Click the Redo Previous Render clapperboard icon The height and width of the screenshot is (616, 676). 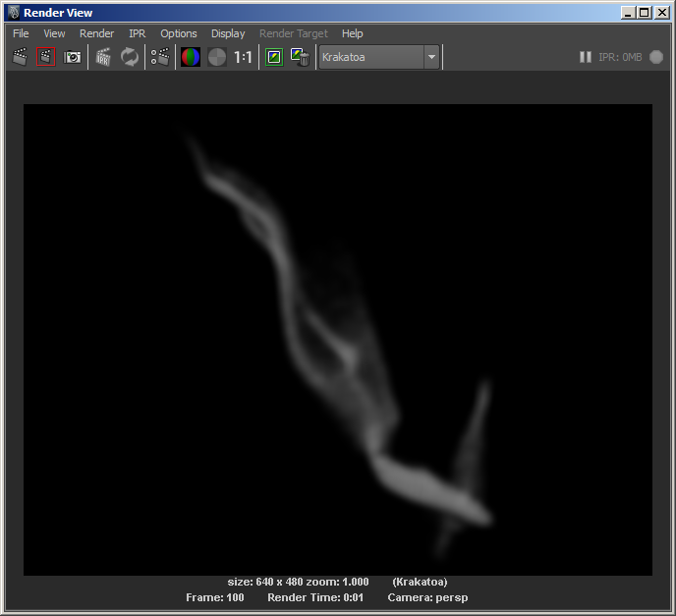click(x=20, y=57)
